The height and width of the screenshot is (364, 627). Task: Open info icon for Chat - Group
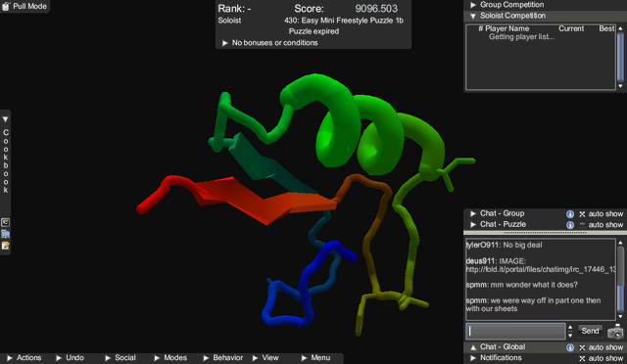tap(570, 214)
